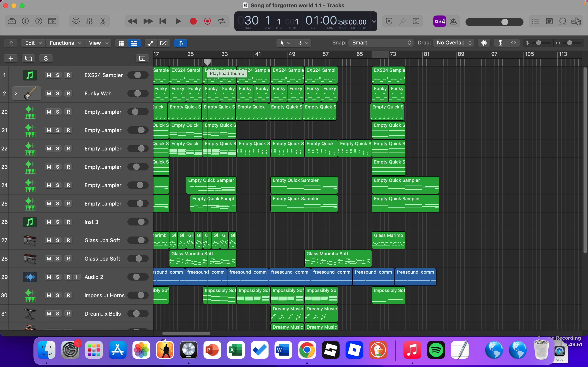Open the Snap Smart dropdown
The image size is (588, 367).
pos(381,43)
